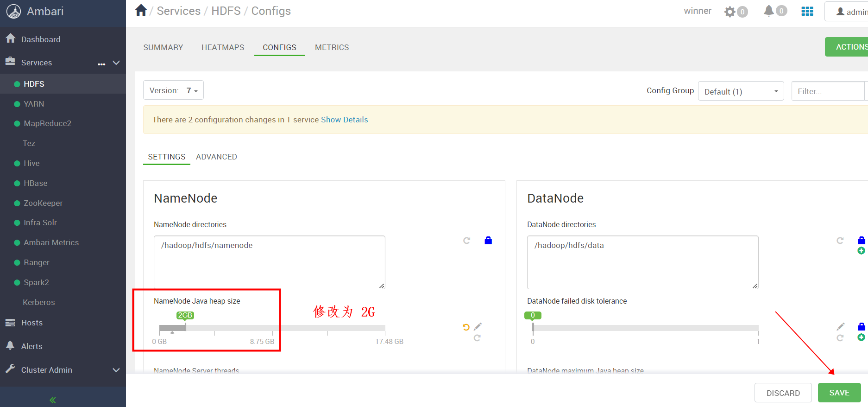Image resolution: width=868 pixels, height=407 pixels.
Task: Open the admin user menu
Action: click(847, 12)
